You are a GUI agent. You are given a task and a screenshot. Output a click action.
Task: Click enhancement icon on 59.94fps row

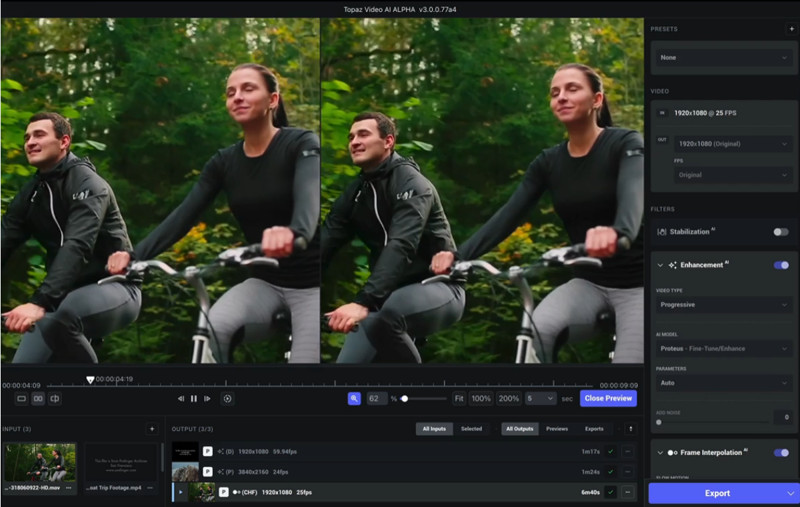pyautogui.click(x=221, y=451)
